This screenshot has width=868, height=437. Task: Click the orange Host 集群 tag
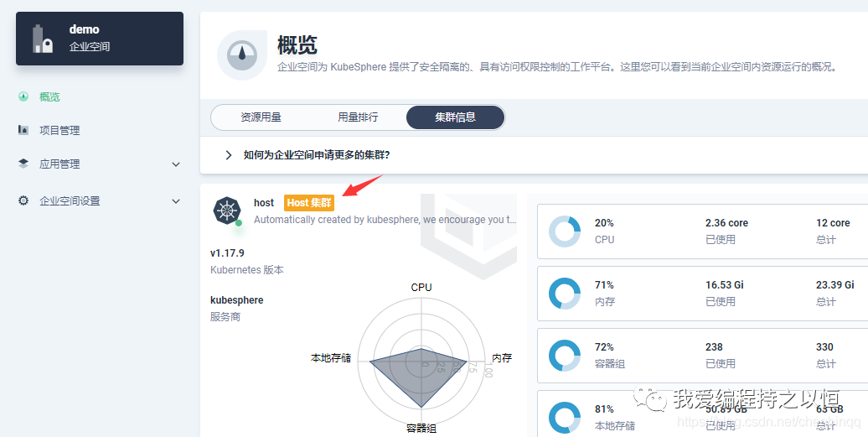click(309, 203)
